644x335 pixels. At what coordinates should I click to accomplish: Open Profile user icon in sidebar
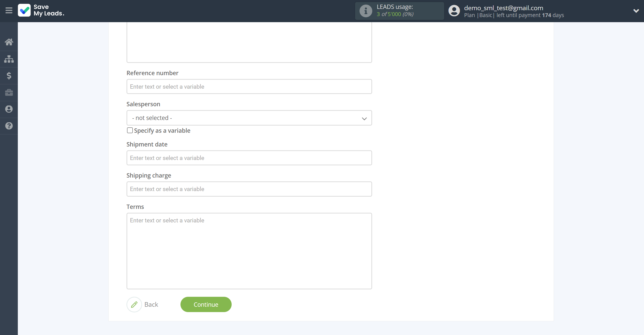tap(9, 109)
